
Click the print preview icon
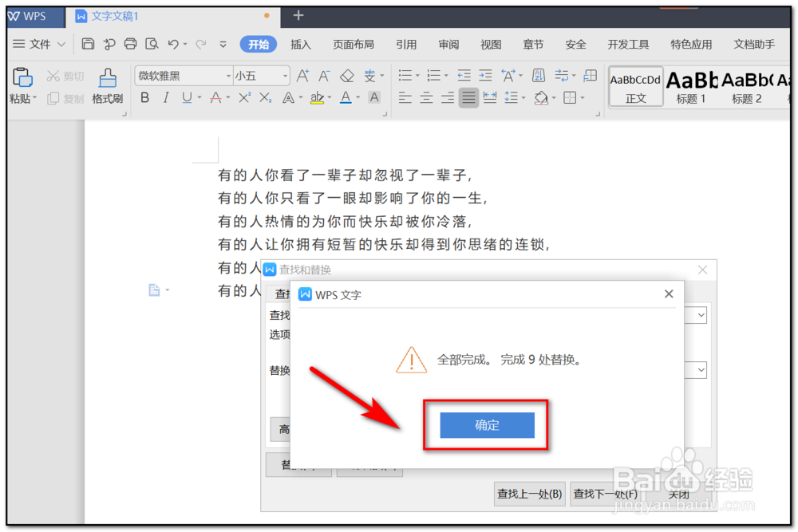coord(152,44)
